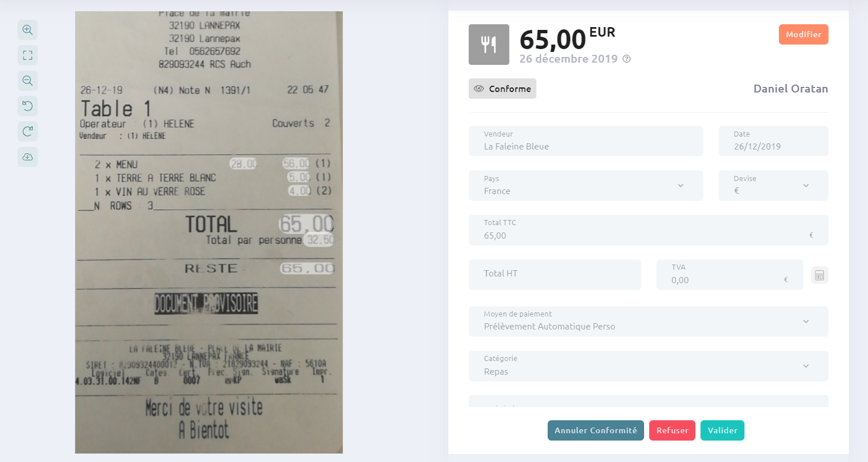This screenshot has width=868, height=462.
Task: Open the Moyen de paiement dropdown
Action: 649,322
